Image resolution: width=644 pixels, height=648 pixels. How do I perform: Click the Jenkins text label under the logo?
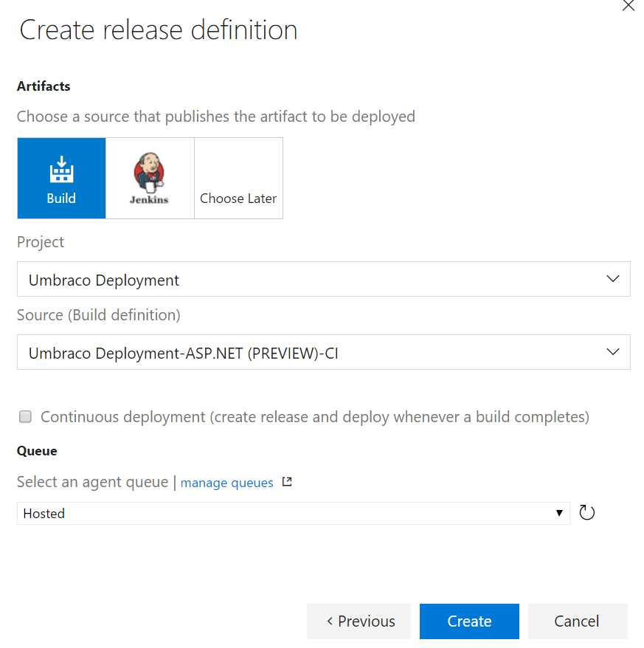pyautogui.click(x=149, y=199)
